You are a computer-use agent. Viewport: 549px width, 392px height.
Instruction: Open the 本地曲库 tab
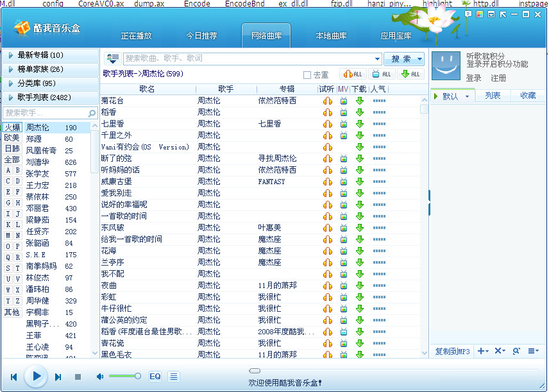click(331, 36)
